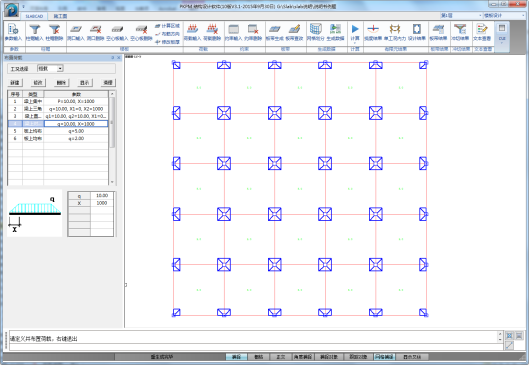Toggle the first status bar snap button
Image resolution: width=530 pixels, height=365 pixels.
coord(236,357)
